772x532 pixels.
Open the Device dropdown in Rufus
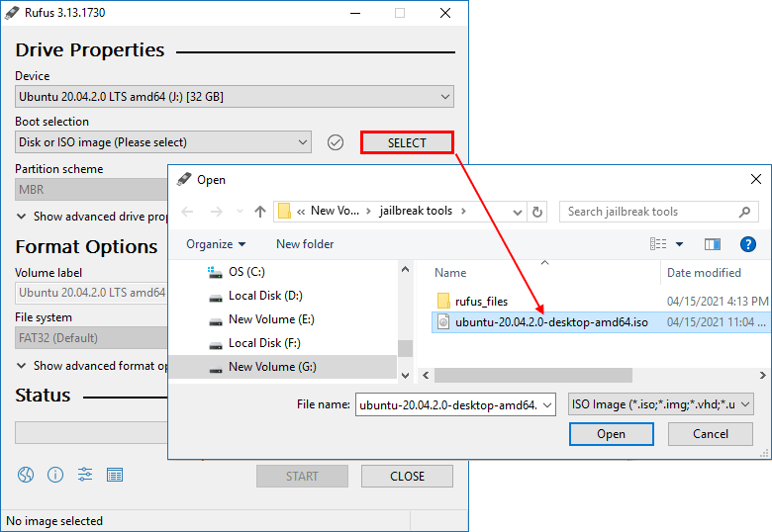[x=235, y=97]
